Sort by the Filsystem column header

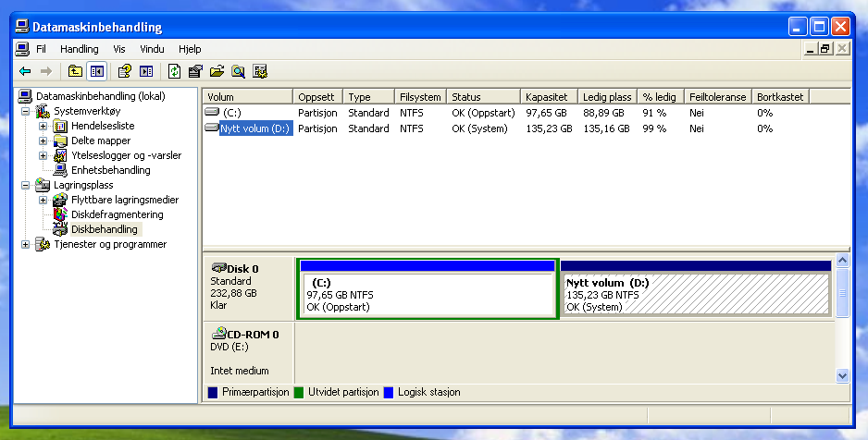[x=420, y=97]
